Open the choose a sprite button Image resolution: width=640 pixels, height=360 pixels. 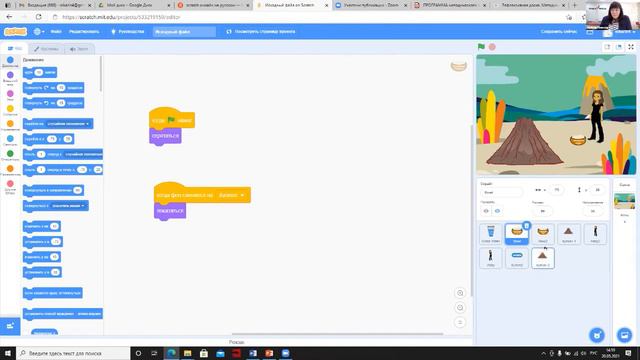597,335
